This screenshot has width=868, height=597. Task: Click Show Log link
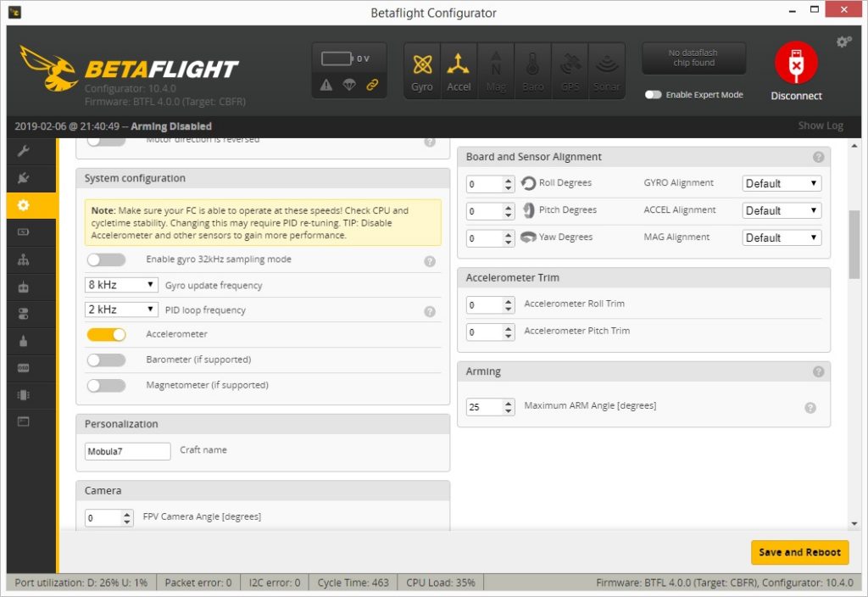click(820, 126)
